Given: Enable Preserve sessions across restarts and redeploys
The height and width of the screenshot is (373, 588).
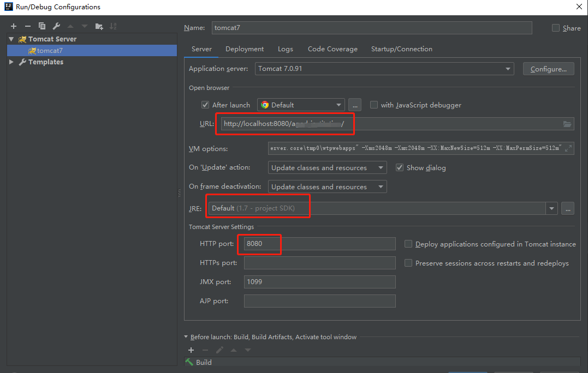Looking at the screenshot, I should (408, 263).
